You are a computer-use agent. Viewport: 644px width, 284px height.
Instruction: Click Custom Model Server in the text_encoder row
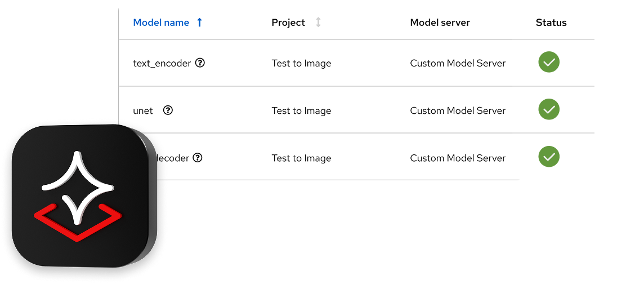tap(458, 63)
